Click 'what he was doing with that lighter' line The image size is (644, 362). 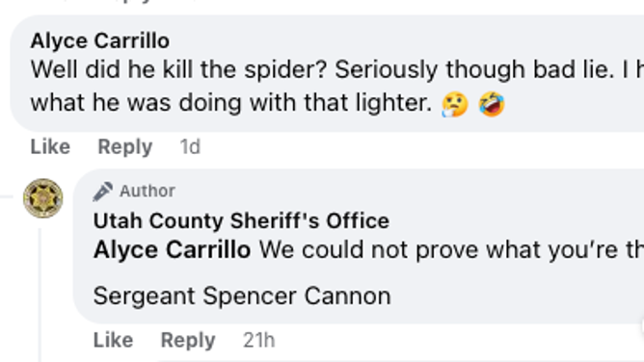[231, 102]
